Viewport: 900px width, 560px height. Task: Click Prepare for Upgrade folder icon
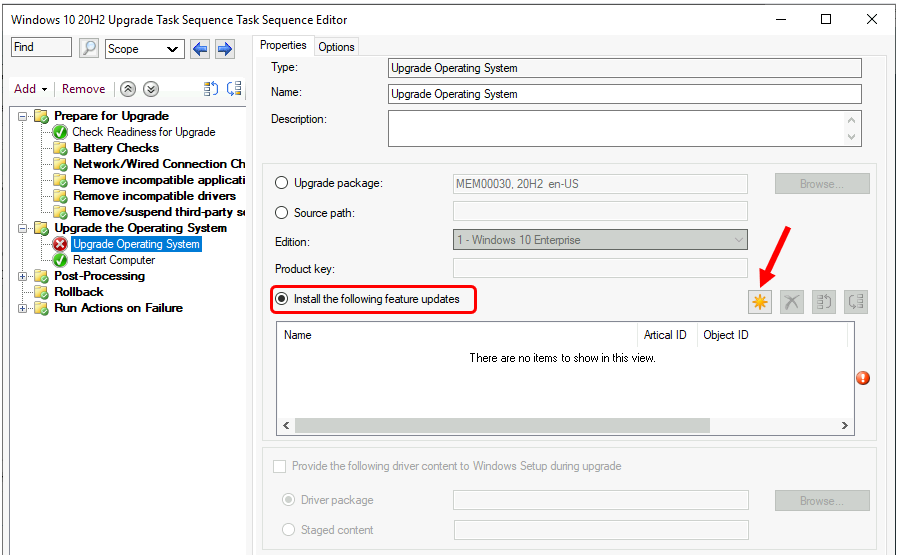(x=41, y=116)
